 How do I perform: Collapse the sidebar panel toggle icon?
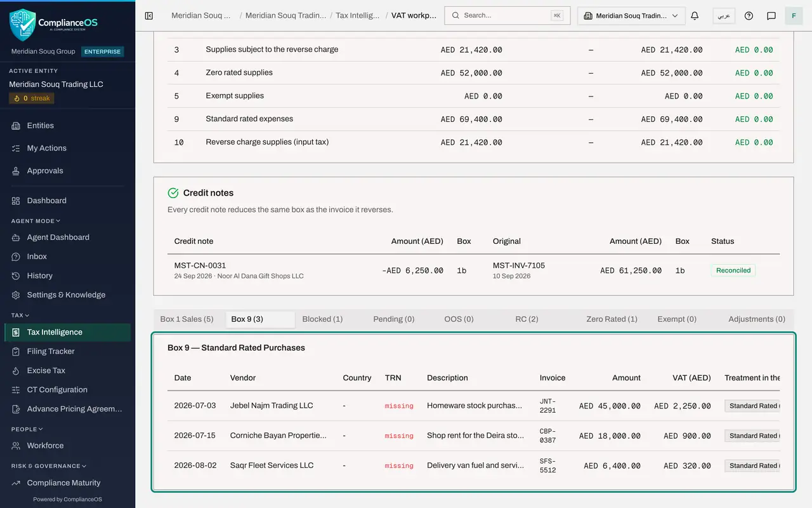tap(149, 16)
